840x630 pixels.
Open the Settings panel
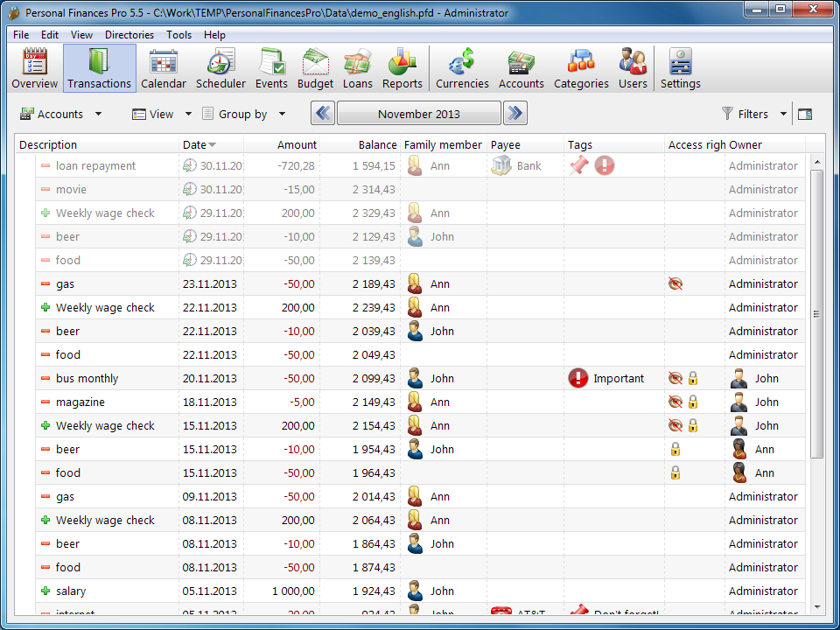pyautogui.click(x=681, y=68)
